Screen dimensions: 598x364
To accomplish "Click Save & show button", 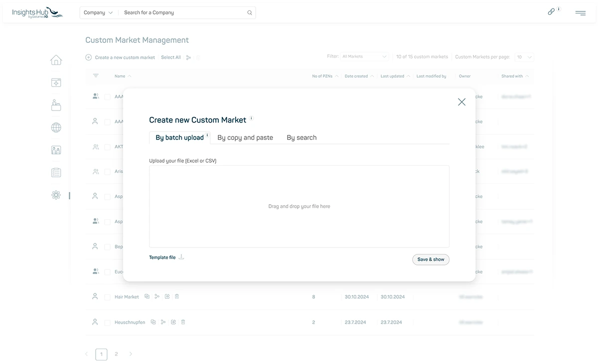I will click(x=431, y=259).
